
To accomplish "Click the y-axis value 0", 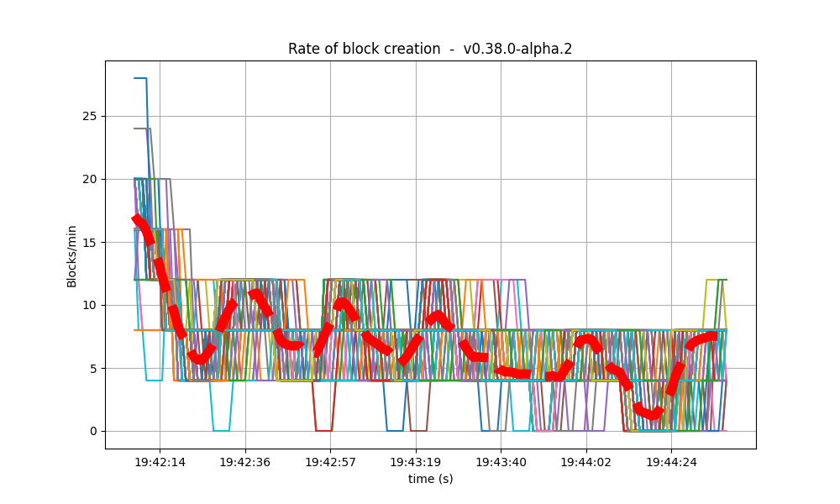I will pos(94,431).
